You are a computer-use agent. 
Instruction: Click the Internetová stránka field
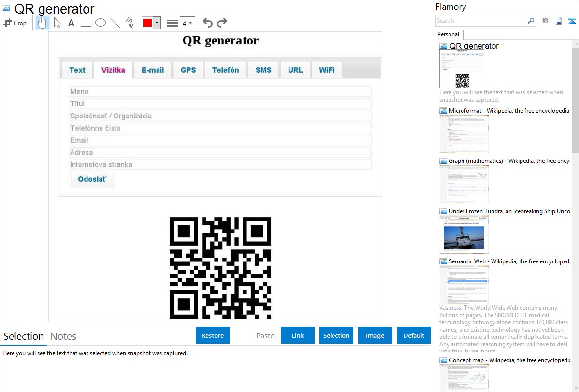(220, 165)
